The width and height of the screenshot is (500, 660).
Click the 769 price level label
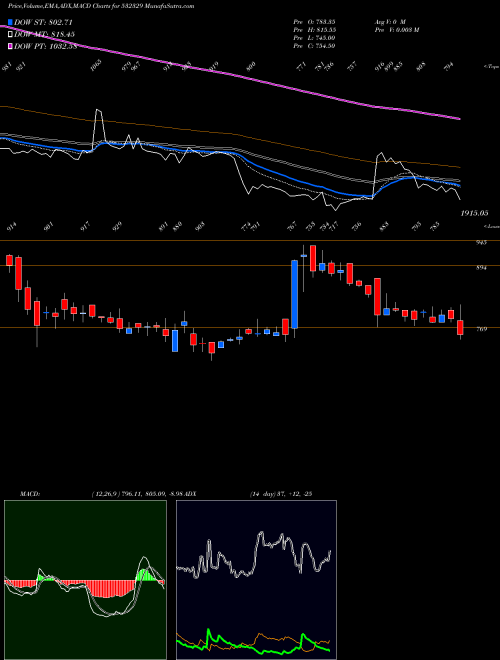point(481,329)
